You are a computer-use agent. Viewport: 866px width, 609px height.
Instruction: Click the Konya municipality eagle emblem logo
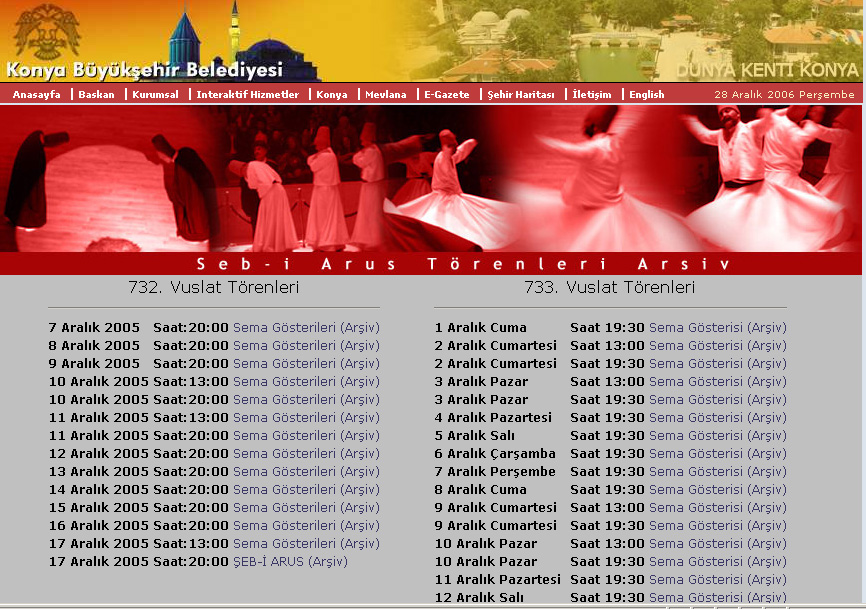46,31
